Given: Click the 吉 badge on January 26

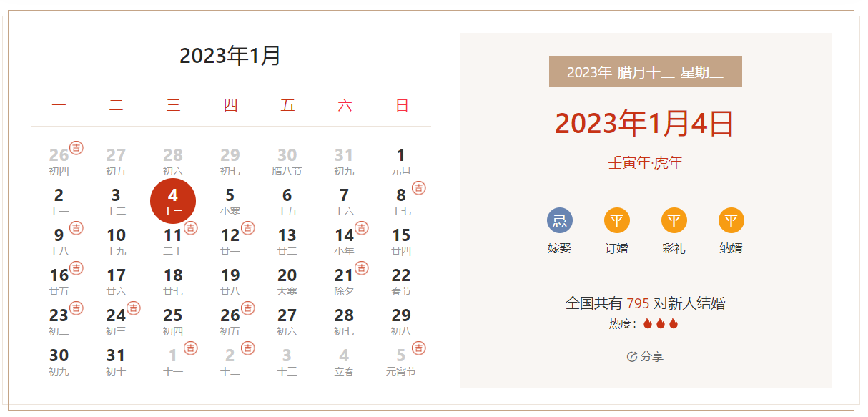Looking at the screenshot, I should click(x=248, y=308).
